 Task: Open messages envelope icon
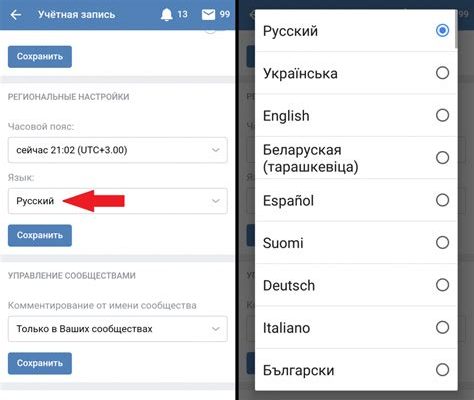click(x=208, y=15)
